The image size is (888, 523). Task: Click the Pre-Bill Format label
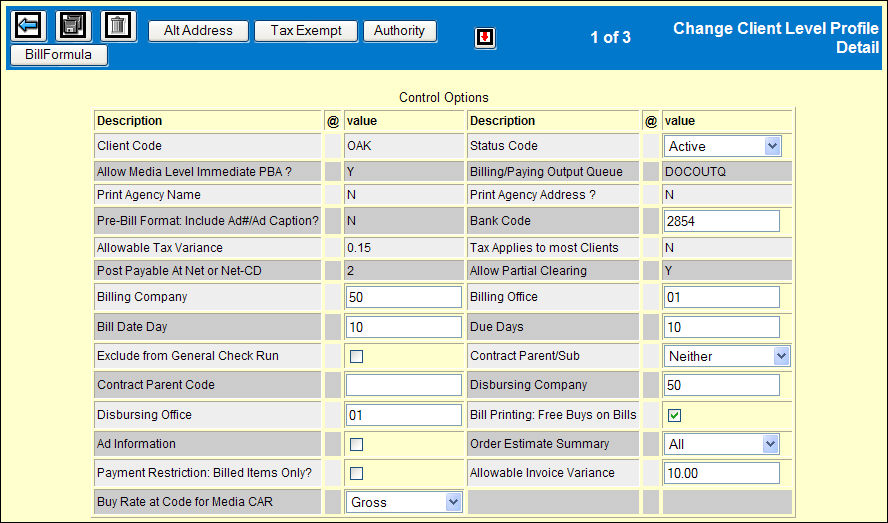pos(208,221)
